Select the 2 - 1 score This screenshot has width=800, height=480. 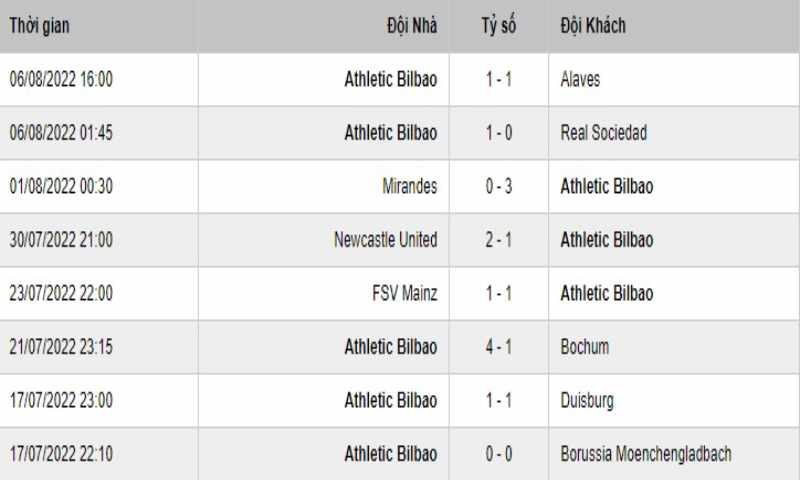click(x=499, y=240)
